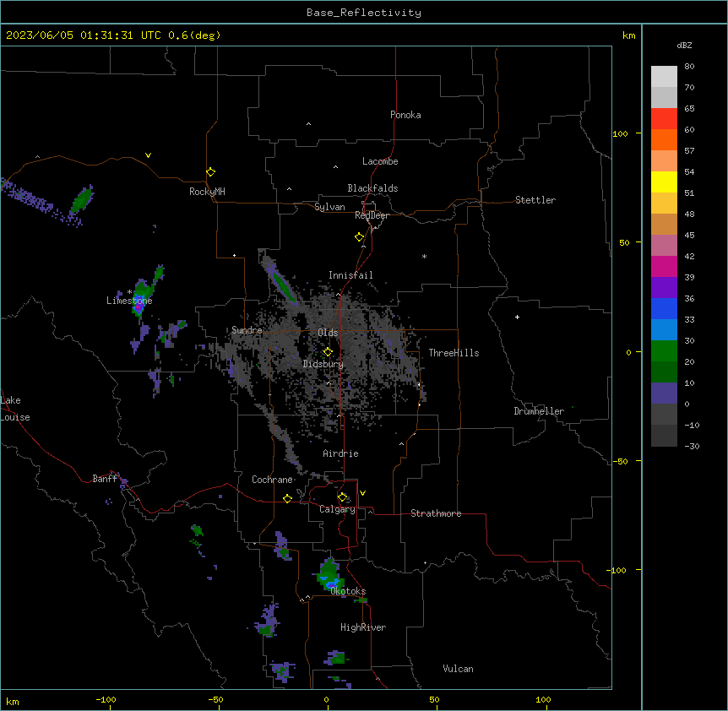728x711 pixels.
Task: Pick the red legend swatch between 65 and 60
Action: [664, 119]
